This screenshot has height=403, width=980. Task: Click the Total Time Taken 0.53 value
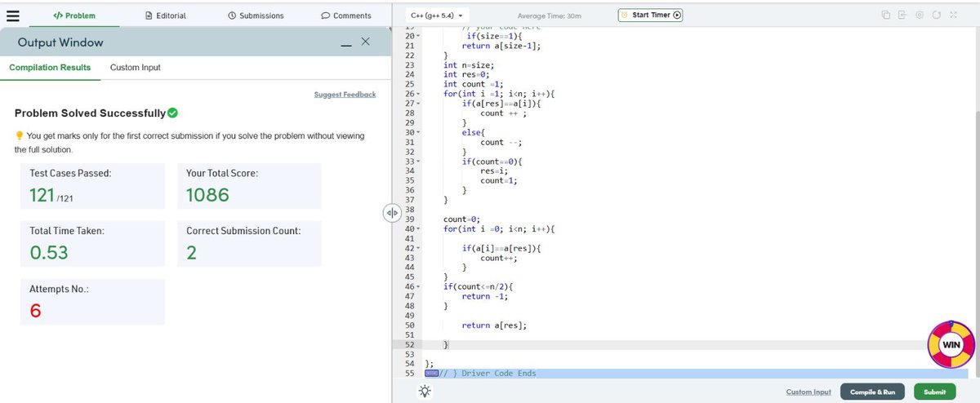(49, 253)
